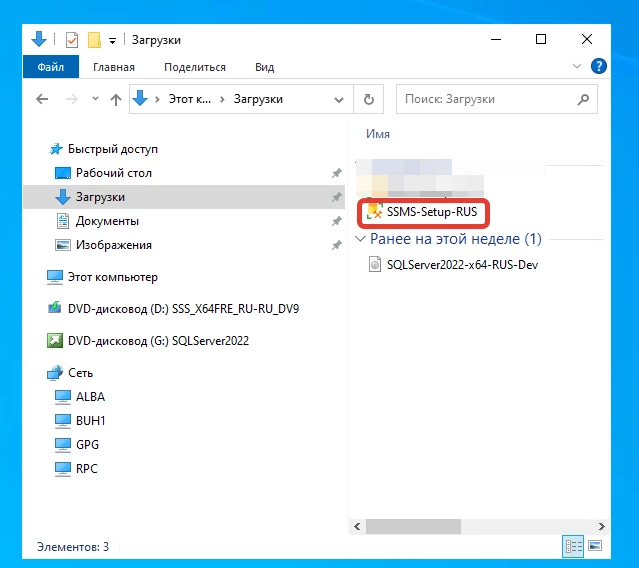Image resolution: width=639 pixels, height=568 pixels.
Task: Click the Up arrow navigation icon
Action: (116, 100)
